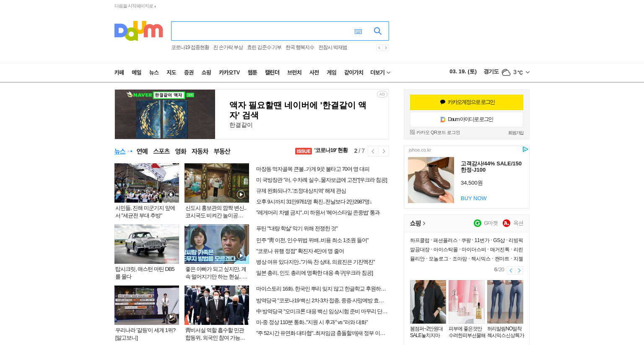The height and width of the screenshot is (345, 644).
Task: Open the 메일 menu
Action: (137, 72)
